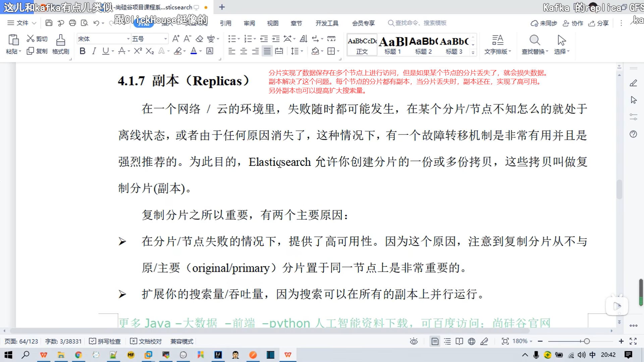Open Chrome from the Windows taskbar
The image size is (644, 362).
[78, 355]
